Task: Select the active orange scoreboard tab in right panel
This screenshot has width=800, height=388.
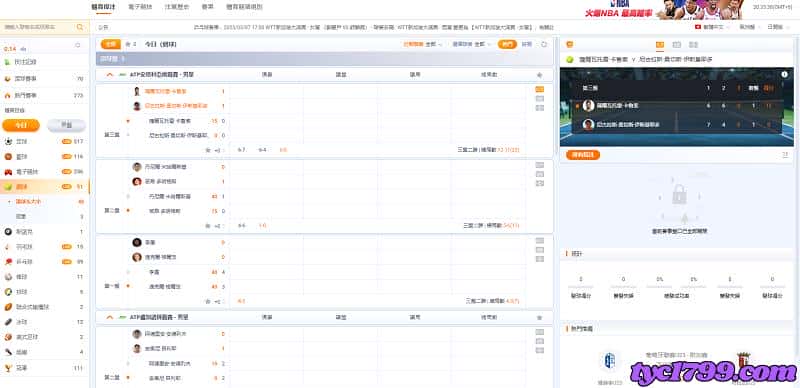Action: (660, 45)
